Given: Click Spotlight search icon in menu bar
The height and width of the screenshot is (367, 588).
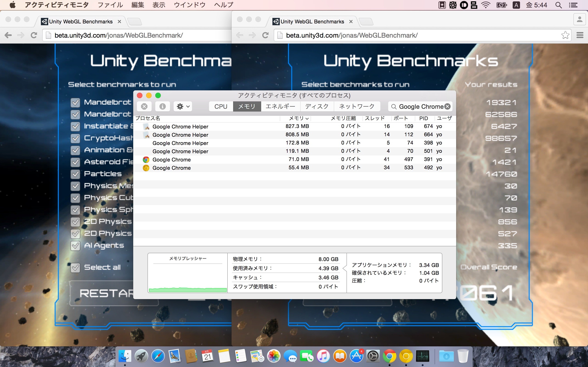Looking at the screenshot, I should point(558,5).
